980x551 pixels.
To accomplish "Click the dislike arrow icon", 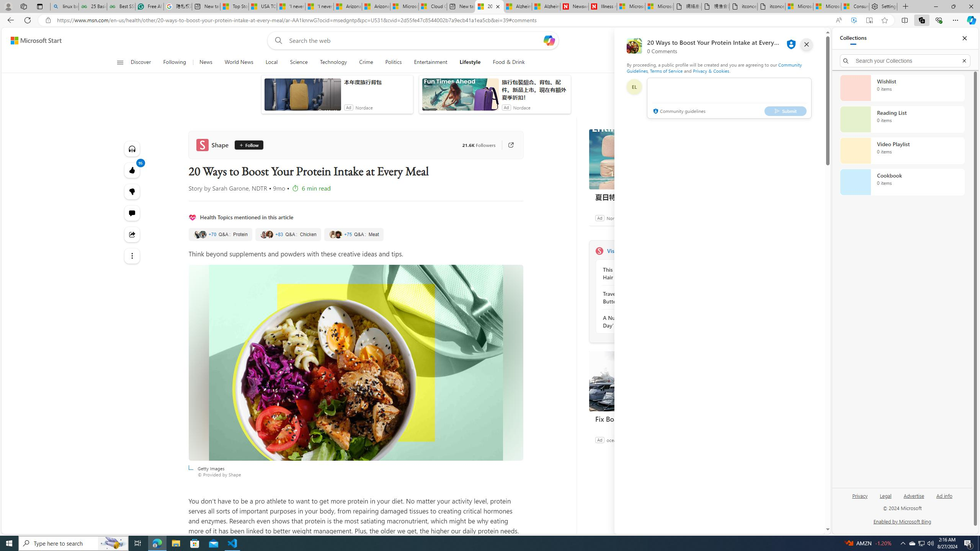I will 132,192.
